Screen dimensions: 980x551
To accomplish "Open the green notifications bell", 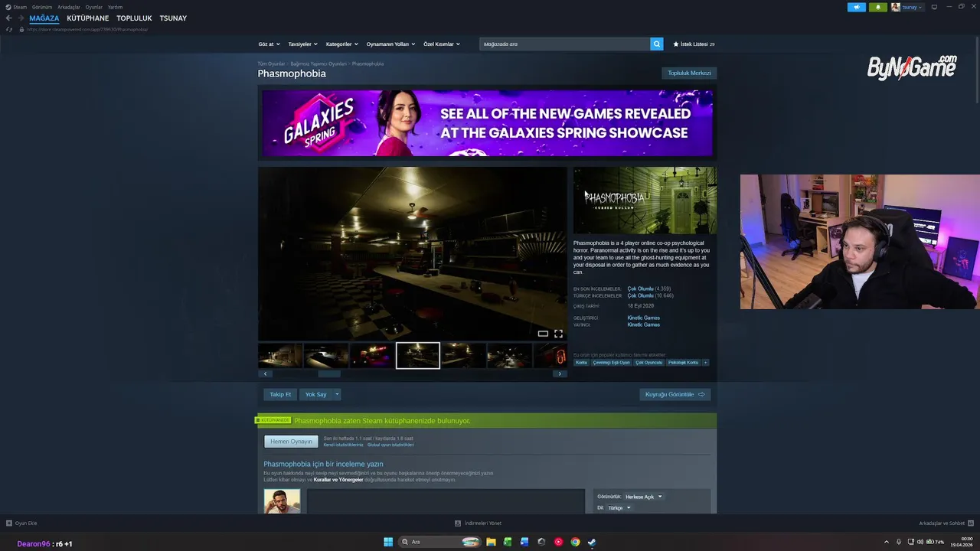I will [x=877, y=7].
